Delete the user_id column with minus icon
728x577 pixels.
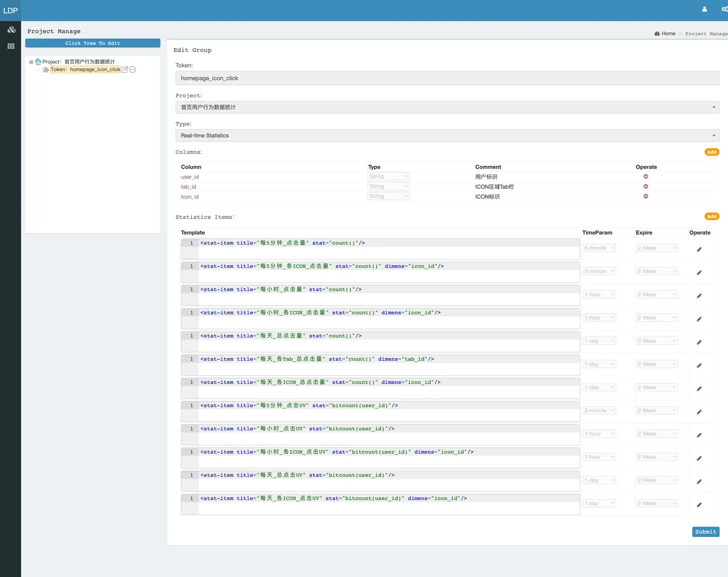pyautogui.click(x=646, y=176)
